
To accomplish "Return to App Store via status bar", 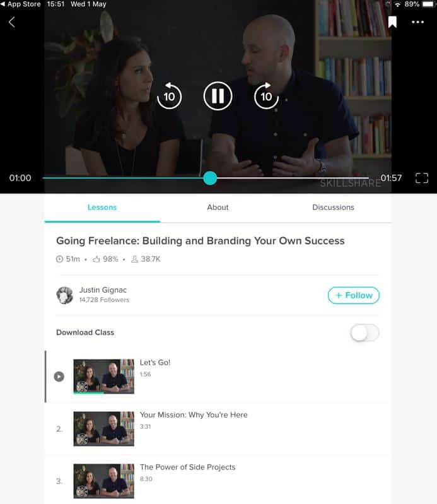I will [21, 4].
